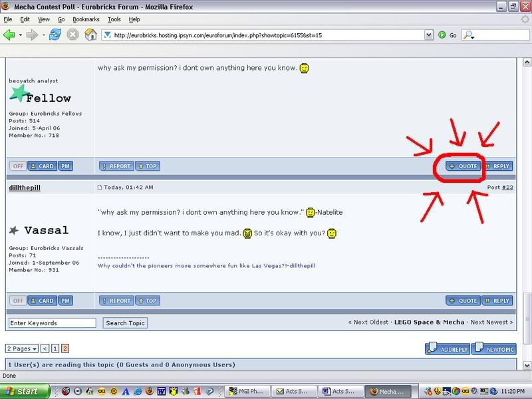The width and height of the screenshot is (532, 399).
Task: Open the Windows Start menu
Action: point(25,392)
